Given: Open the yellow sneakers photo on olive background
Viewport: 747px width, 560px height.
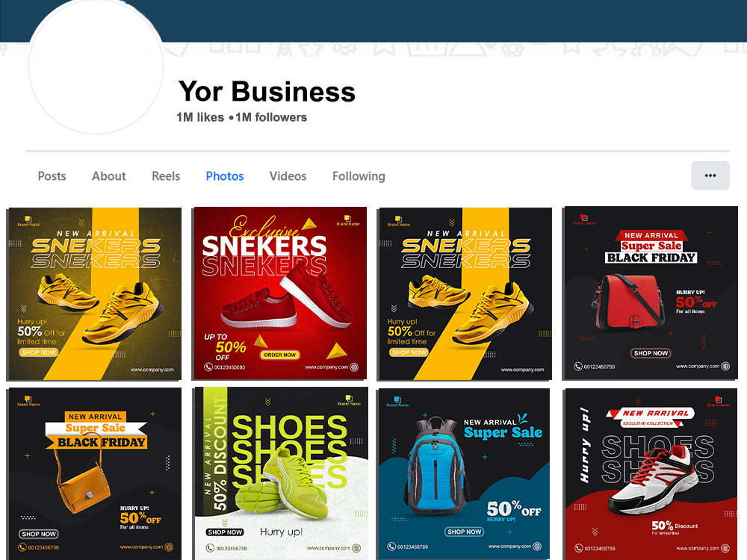Looking at the screenshot, I should pyautogui.click(x=94, y=293).
